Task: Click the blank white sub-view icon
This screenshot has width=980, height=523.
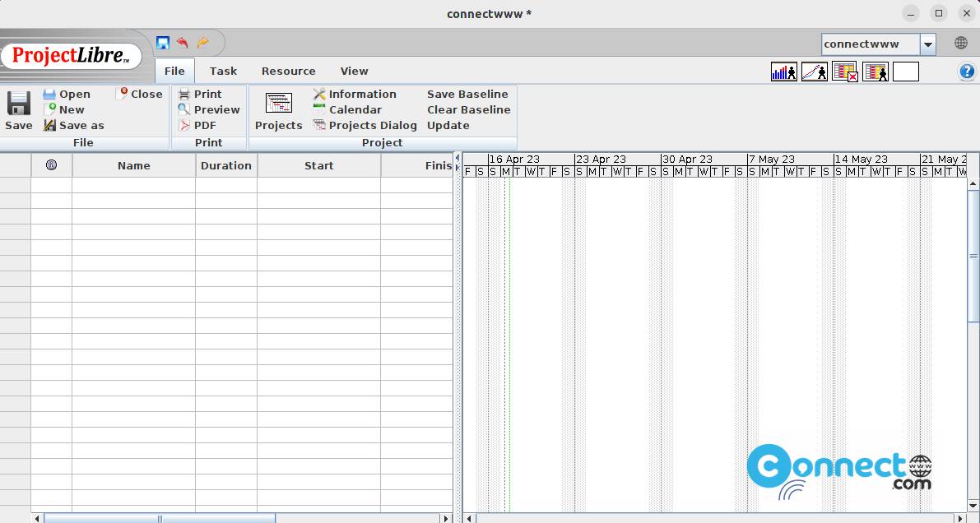Action: 906,72
